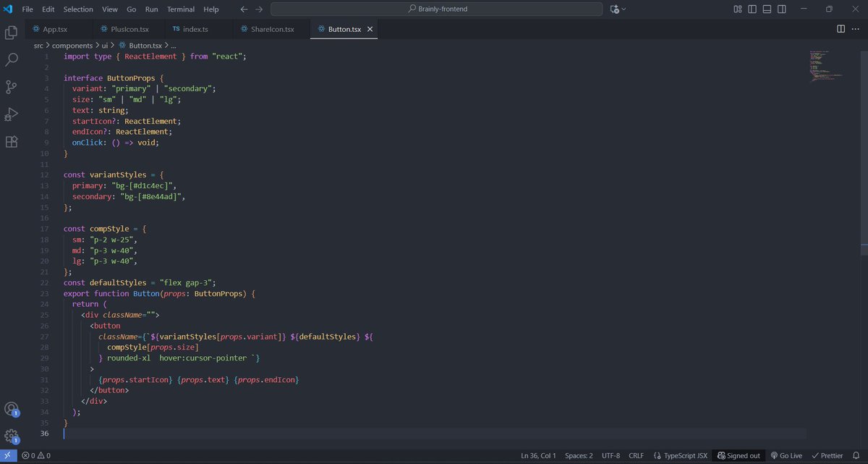Open the Search view in activity bar
The width and height of the screenshot is (868, 464).
pos(12,60)
